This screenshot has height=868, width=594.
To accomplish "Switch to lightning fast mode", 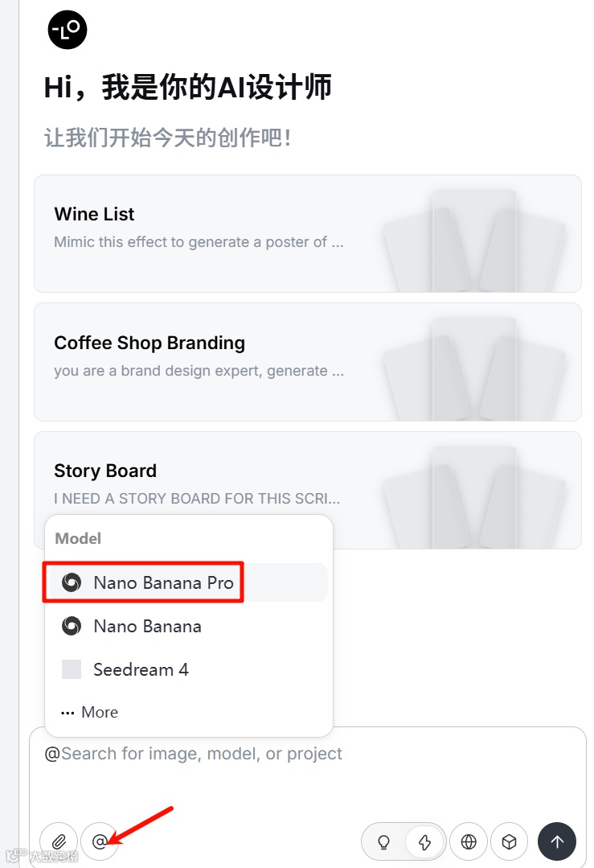I will [x=424, y=841].
